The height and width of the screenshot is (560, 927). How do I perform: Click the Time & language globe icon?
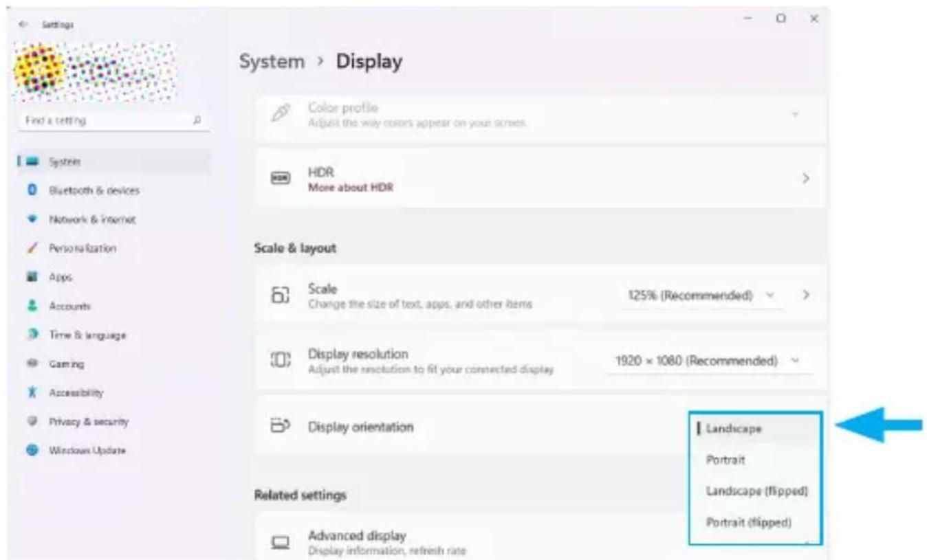coord(32,335)
